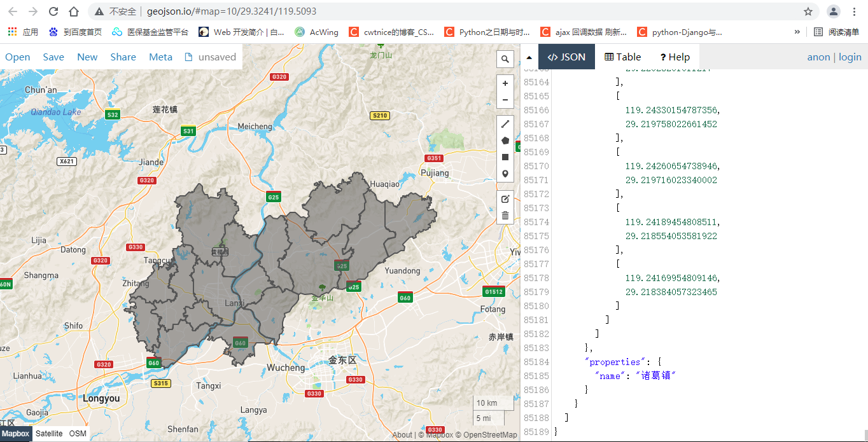Reload the page with refresh icon
This screenshot has height=442, width=868.
(x=53, y=11)
